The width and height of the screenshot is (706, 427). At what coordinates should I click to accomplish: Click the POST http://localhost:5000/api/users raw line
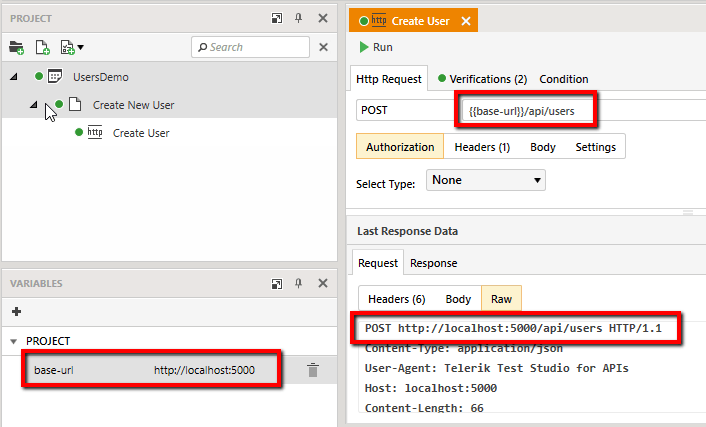point(513,328)
